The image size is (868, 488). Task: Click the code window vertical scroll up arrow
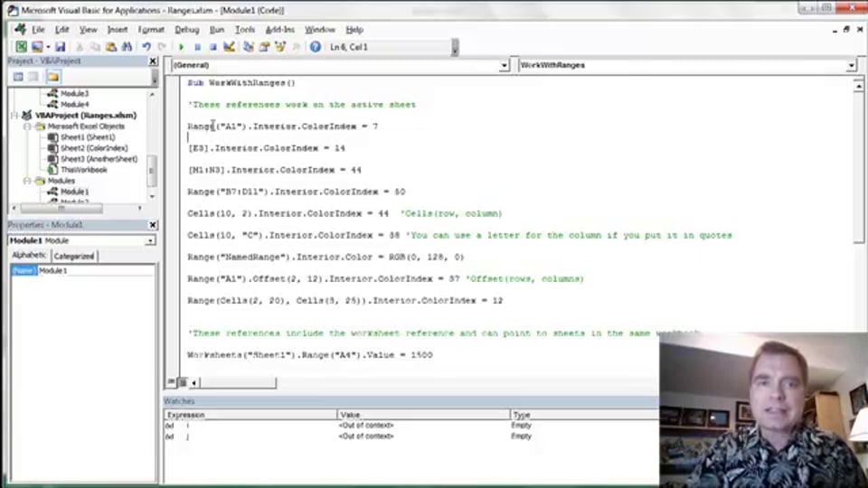(858, 85)
